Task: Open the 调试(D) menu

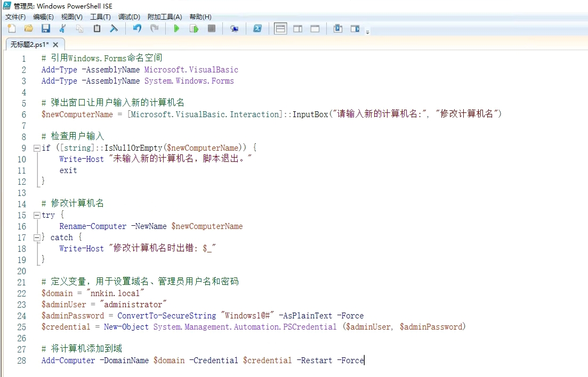Action: tap(129, 17)
